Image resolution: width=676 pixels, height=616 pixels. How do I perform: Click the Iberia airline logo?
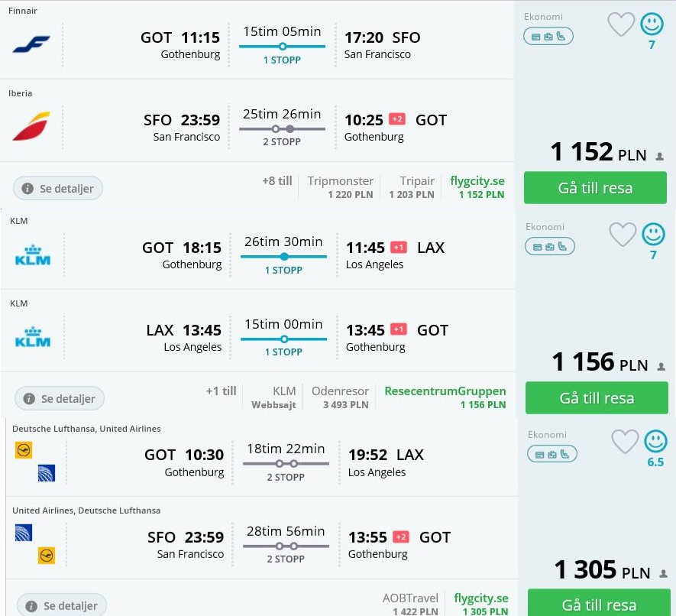(x=31, y=126)
